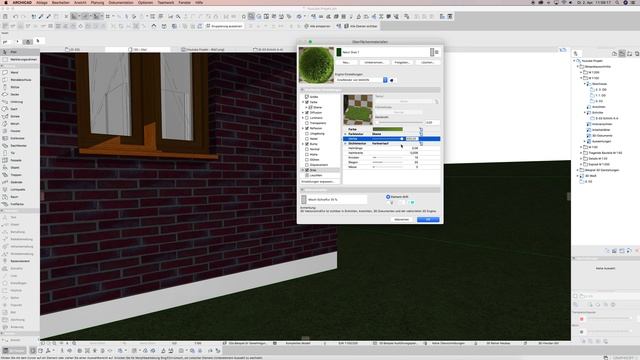The width and height of the screenshot is (640, 360).
Task: Collapse the Dichtetextur row arrow
Action: [345, 144]
